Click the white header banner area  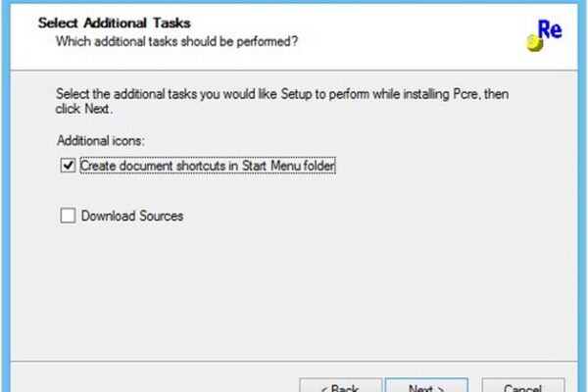coord(294,37)
